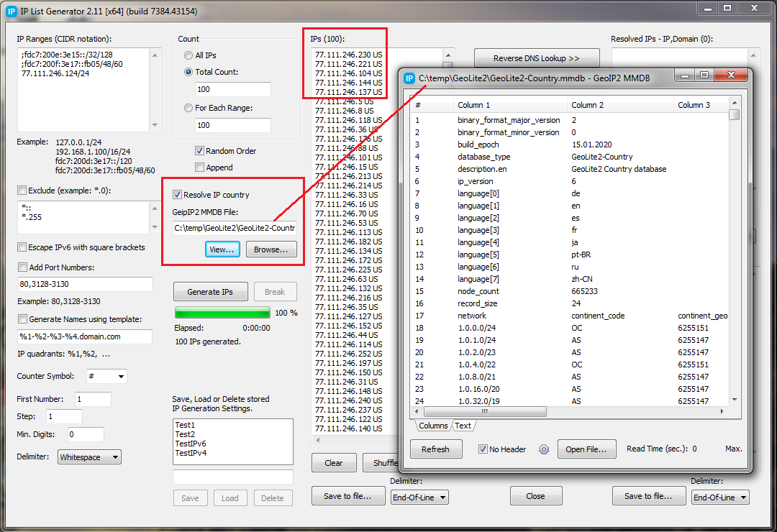Click scroll-right arrow in MMDB table
This screenshot has height=532, width=777.
724,412
